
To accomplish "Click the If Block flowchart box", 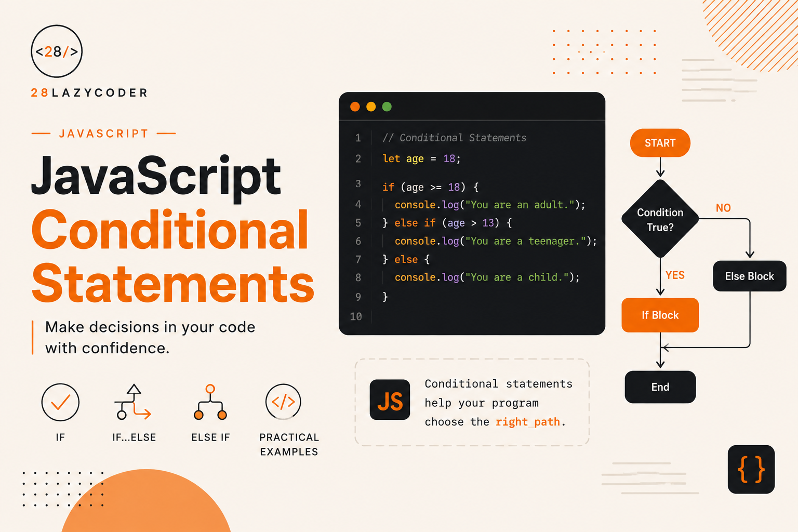I will (x=660, y=315).
